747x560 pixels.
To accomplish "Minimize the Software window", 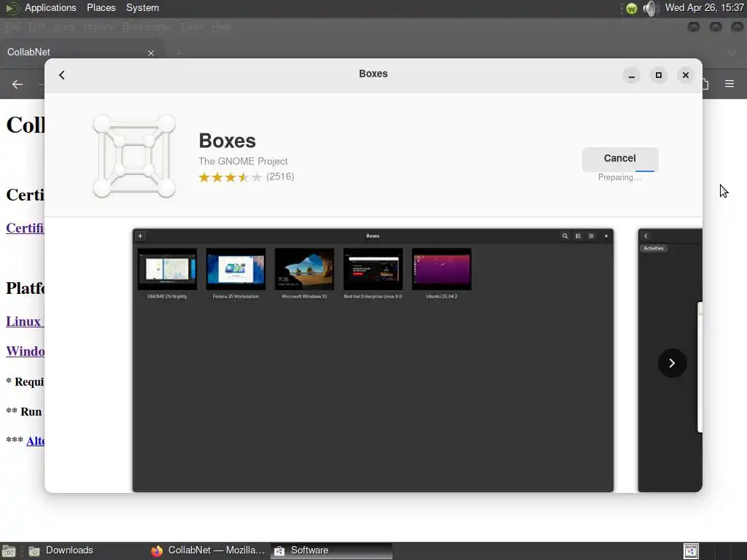I will click(632, 75).
